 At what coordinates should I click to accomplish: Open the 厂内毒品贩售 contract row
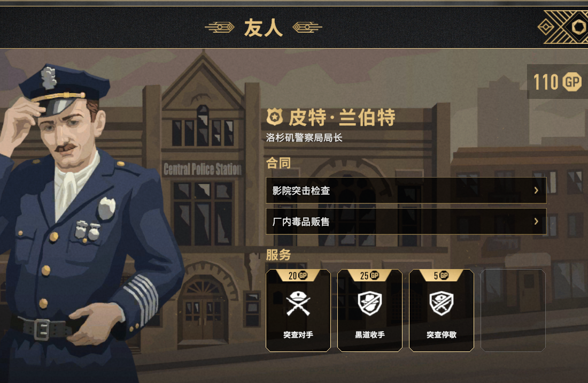[x=406, y=221]
